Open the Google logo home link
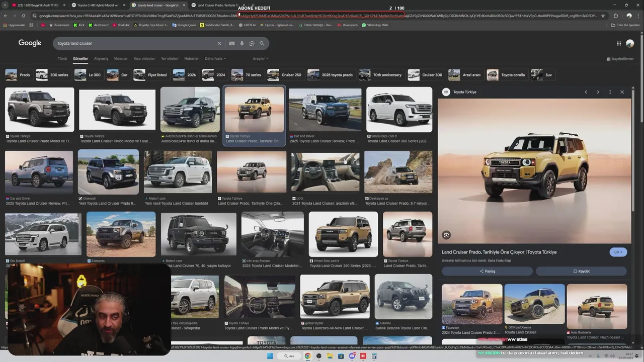 tap(30, 43)
